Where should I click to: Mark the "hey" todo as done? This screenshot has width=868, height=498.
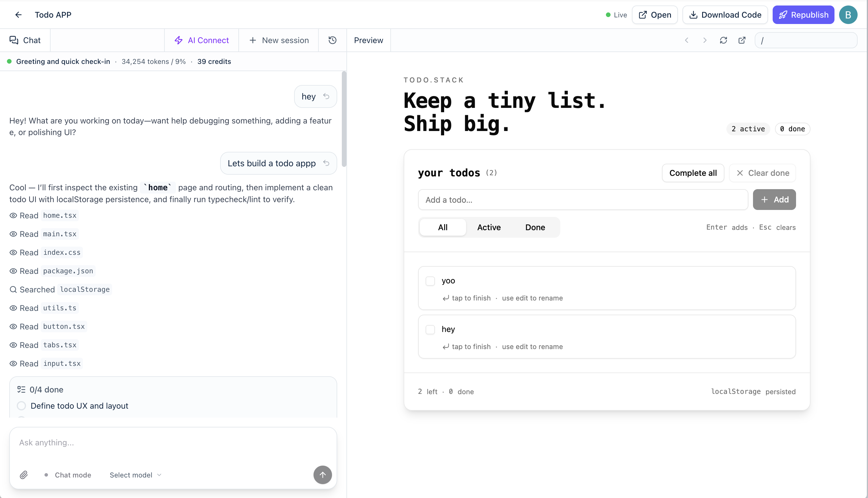(x=430, y=329)
